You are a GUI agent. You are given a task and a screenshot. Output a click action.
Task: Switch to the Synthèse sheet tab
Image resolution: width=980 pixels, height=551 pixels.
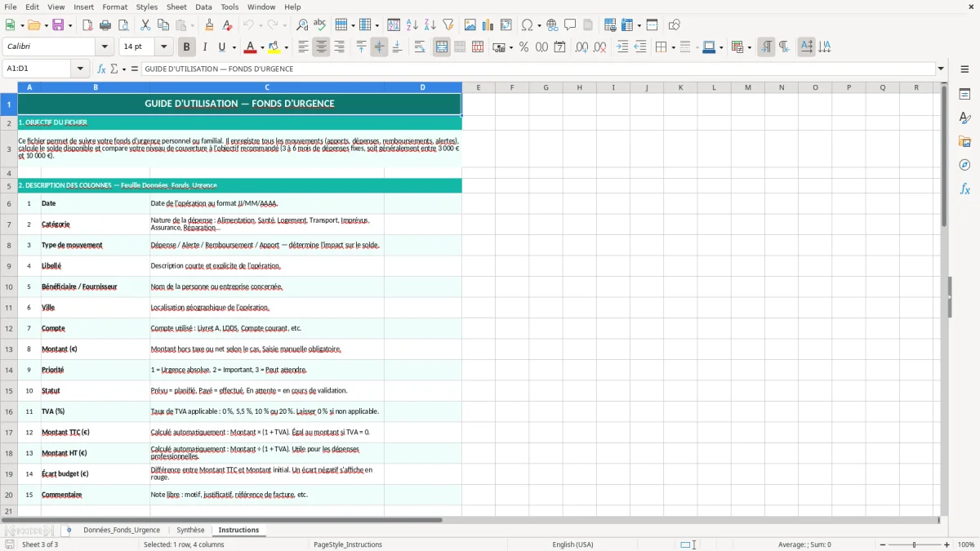(190, 530)
